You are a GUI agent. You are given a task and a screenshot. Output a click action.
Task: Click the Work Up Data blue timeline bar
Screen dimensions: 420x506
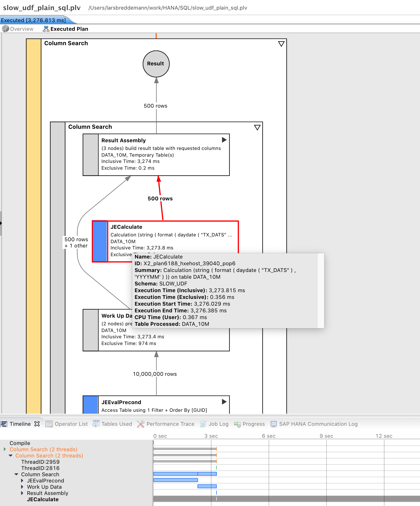207,486
